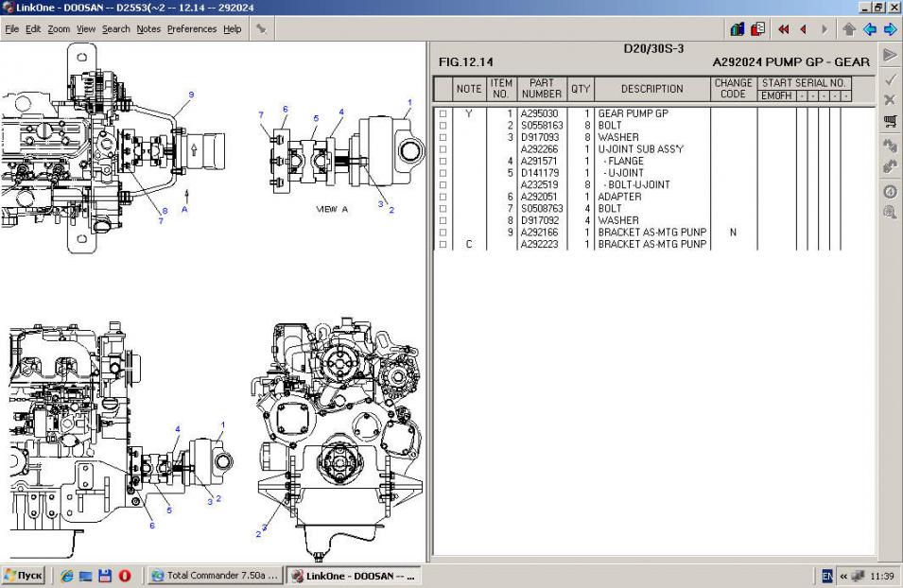Click the magnifier search icon in sidebar

click(x=890, y=213)
